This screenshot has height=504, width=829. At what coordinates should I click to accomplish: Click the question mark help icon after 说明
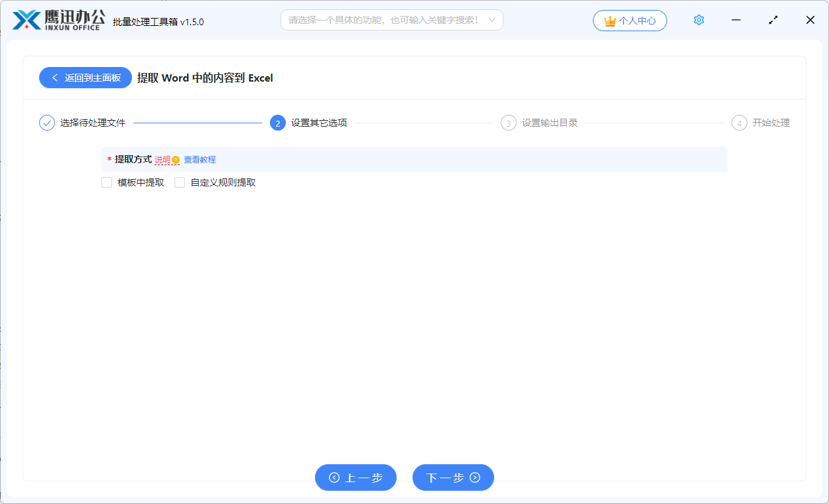(x=174, y=160)
